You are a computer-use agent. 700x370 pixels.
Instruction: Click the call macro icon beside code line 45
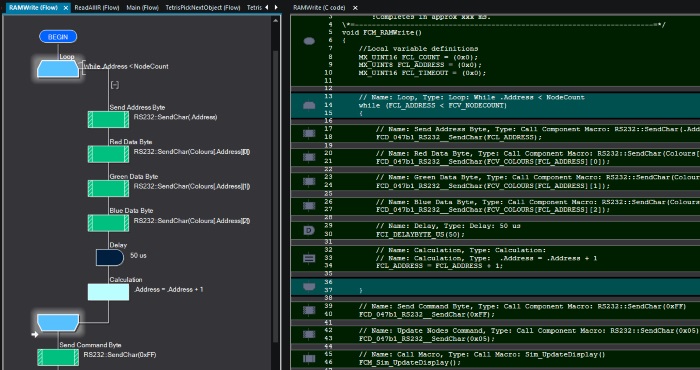309,358
